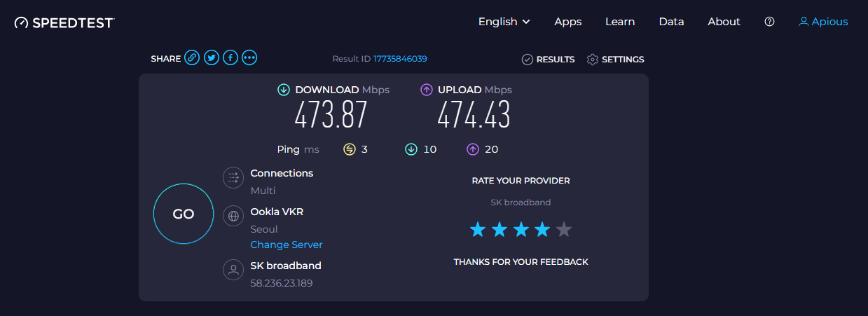
Task: Open more share options icon
Action: (249, 58)
